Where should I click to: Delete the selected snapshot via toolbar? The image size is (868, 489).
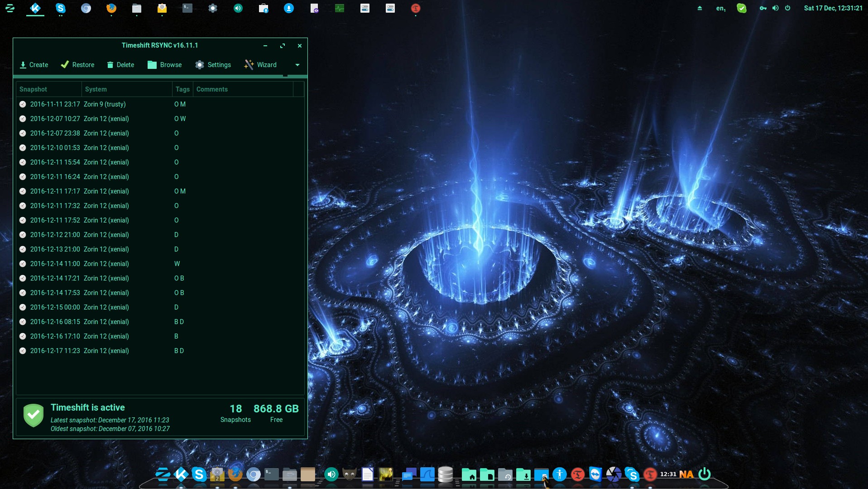(120, 65)
